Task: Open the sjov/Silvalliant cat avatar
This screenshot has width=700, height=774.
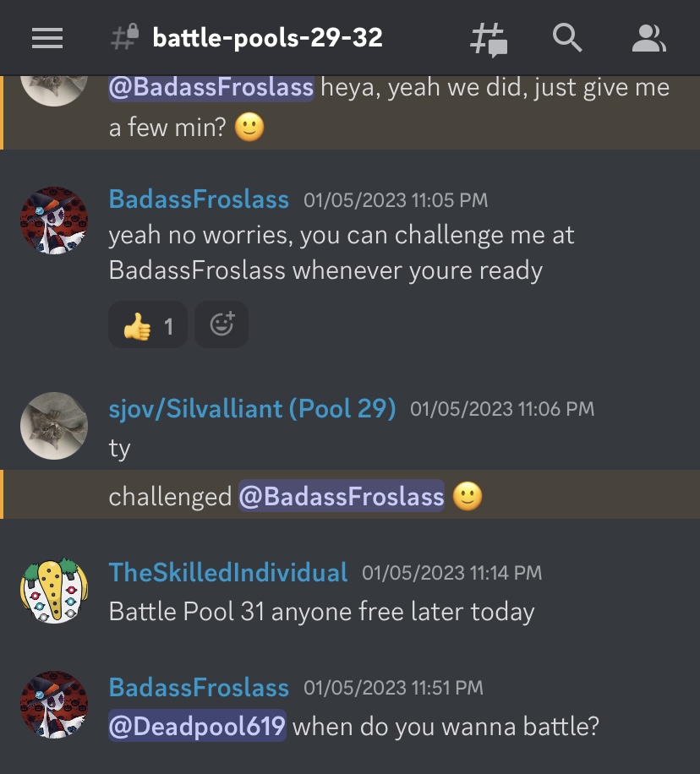Action: 54,426
